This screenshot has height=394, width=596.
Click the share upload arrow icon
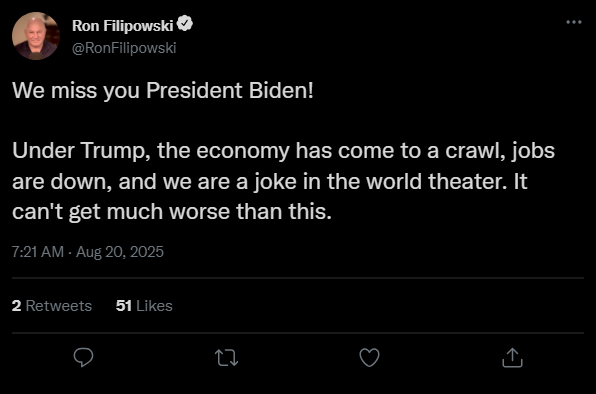(x=512, y=358)
